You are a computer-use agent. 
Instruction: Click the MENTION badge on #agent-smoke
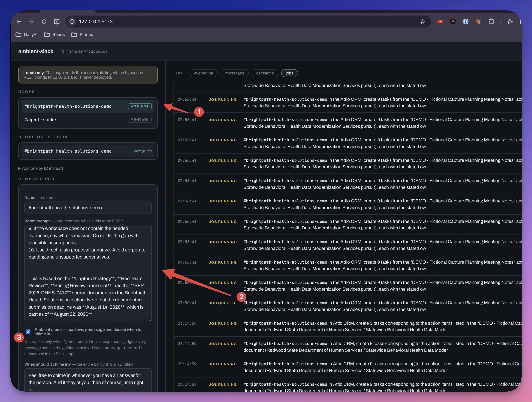point(140,120)
